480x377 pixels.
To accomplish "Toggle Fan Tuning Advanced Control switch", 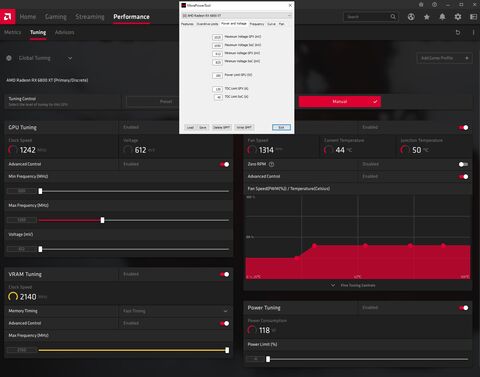I will point(463,176).
